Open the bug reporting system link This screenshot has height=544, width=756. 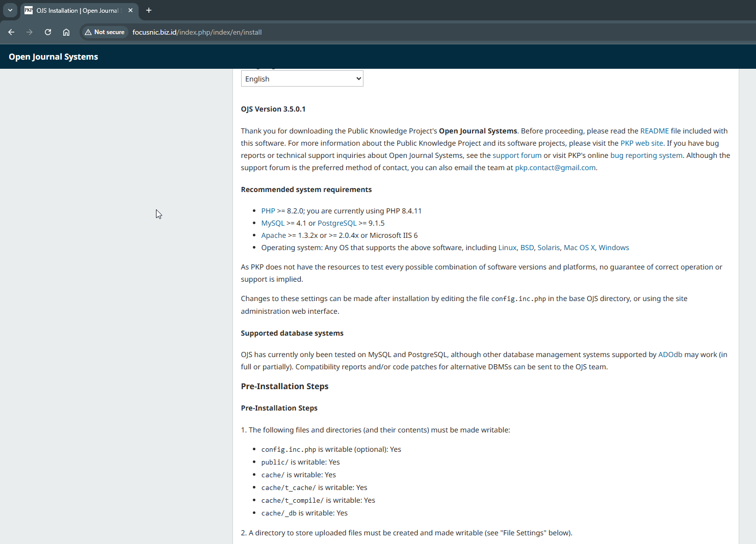[646, 155]
